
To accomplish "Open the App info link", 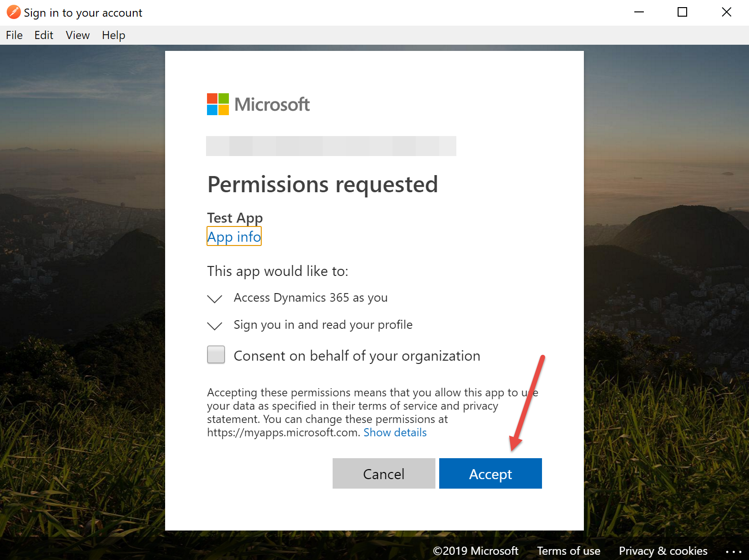I will tap(234, 236).
